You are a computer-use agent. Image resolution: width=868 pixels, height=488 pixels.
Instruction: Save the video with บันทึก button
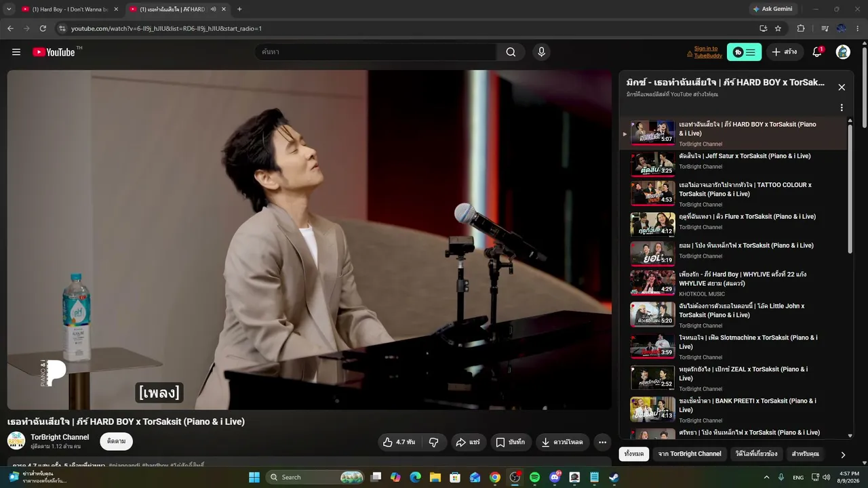tap(511, 442)
